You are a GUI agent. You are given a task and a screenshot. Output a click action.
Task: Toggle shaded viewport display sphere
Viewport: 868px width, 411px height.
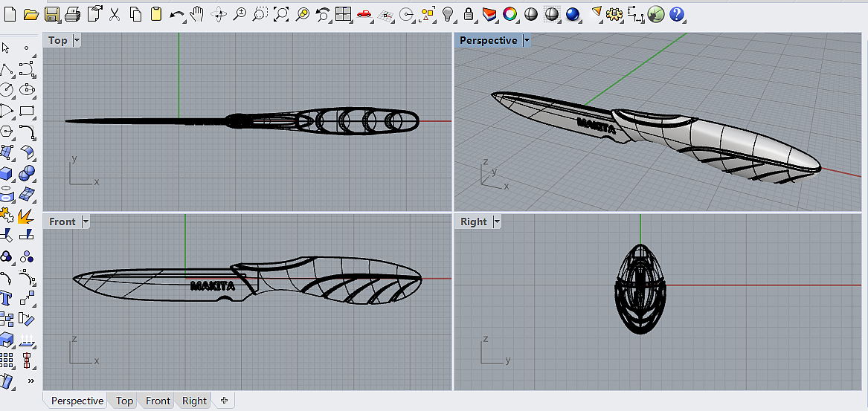(x=531, y=13)
